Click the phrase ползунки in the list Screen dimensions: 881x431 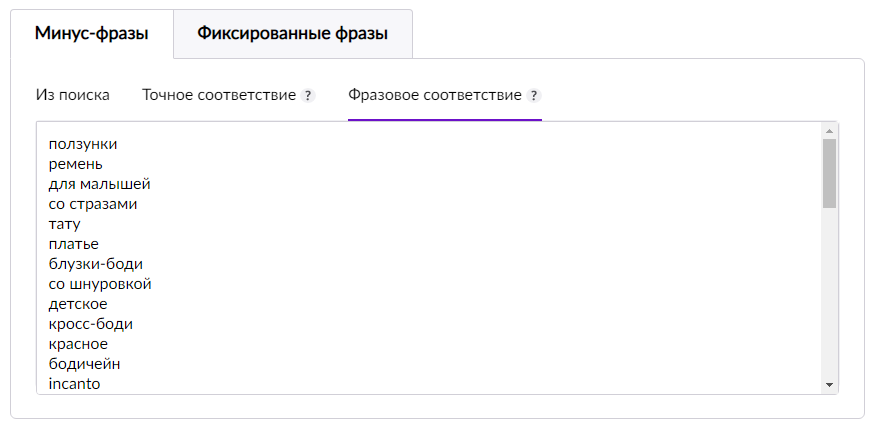[x=83, y=144]
